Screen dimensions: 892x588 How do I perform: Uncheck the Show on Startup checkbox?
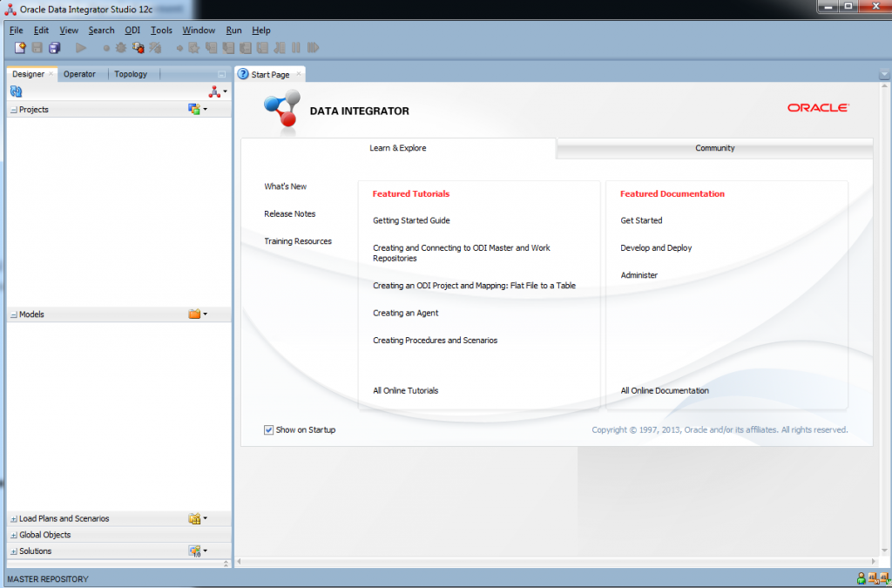[269, 429]
